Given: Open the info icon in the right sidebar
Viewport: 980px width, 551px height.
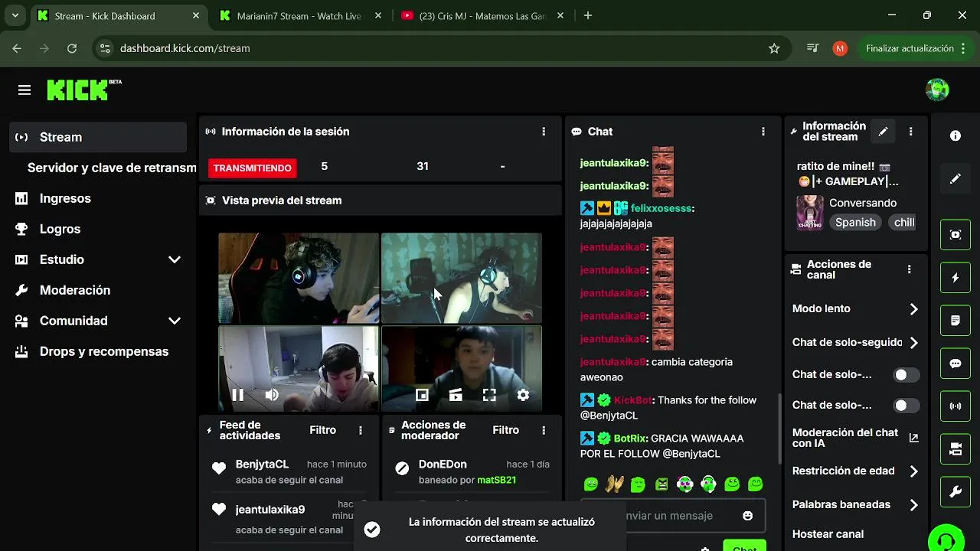Looking at the screenshot, I should [955, 136].
